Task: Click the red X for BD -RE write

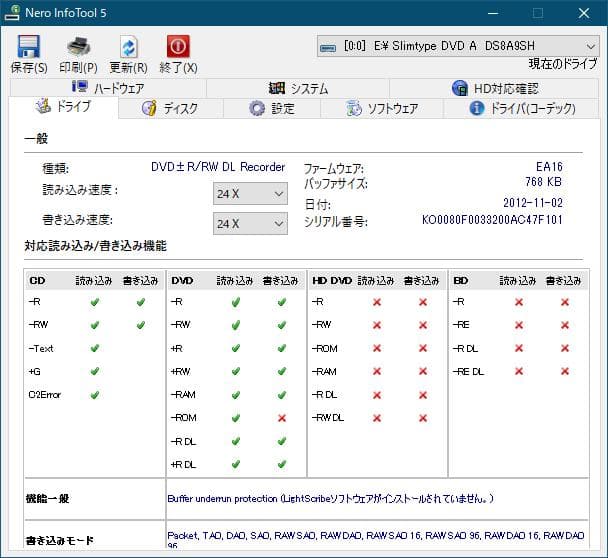Action: coord(565,325)
